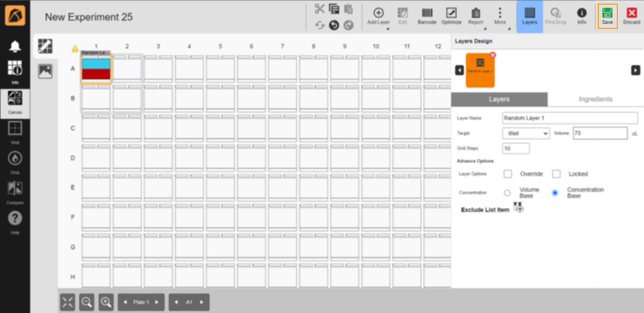Click the refresh arrows icon

click(320, 25)
